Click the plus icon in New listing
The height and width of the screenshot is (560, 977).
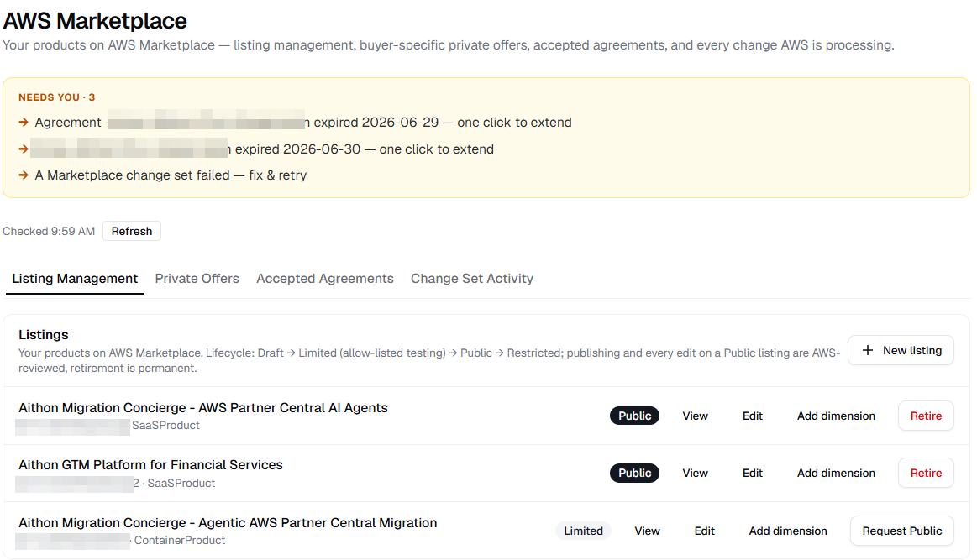pos(867,350)
